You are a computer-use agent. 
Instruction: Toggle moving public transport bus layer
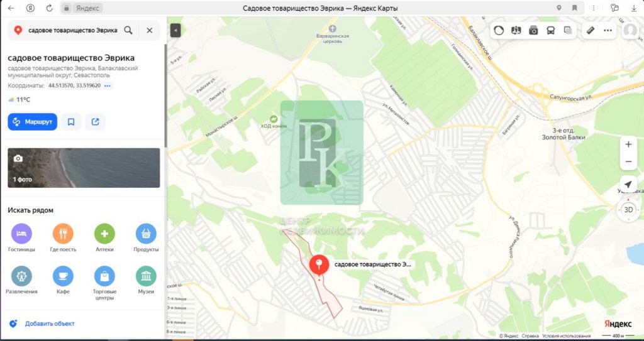550,30
